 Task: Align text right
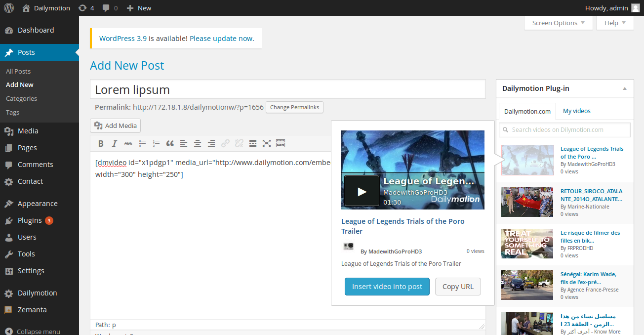(x=211, y=144)
